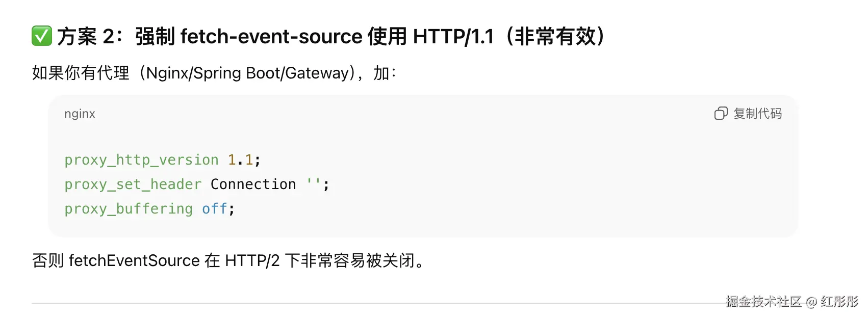This screenshot has width=868, height=318.
Task: Click fetch-event-source in the heading
Action: [271, 37]
